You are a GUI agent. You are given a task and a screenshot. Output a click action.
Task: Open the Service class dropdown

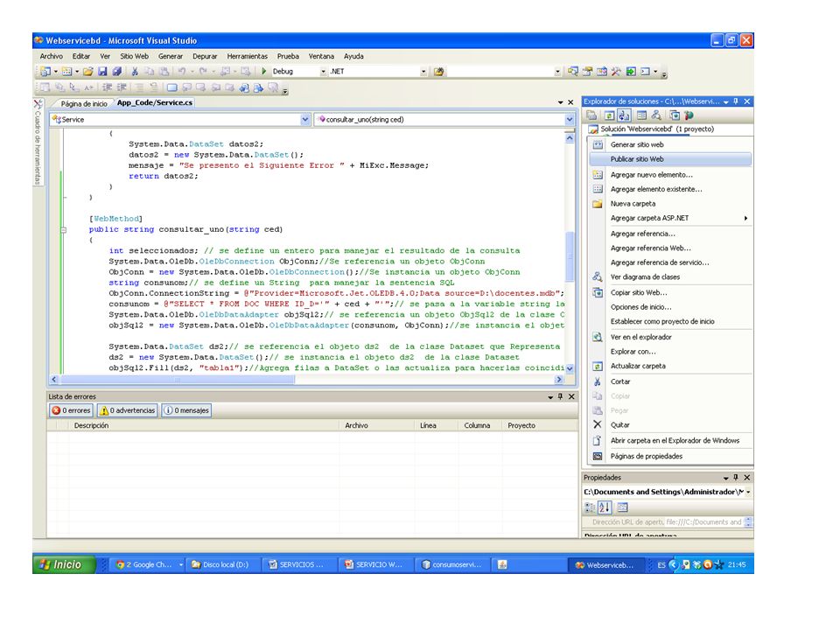point(304,120)
